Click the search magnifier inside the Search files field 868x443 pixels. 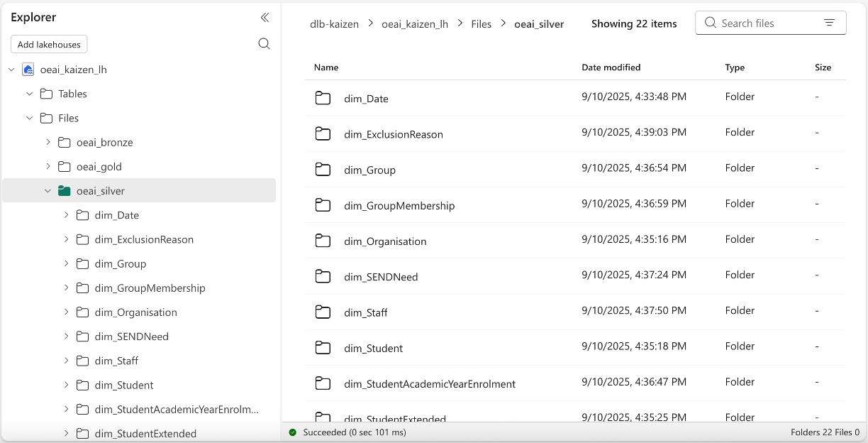coord(710,22)
